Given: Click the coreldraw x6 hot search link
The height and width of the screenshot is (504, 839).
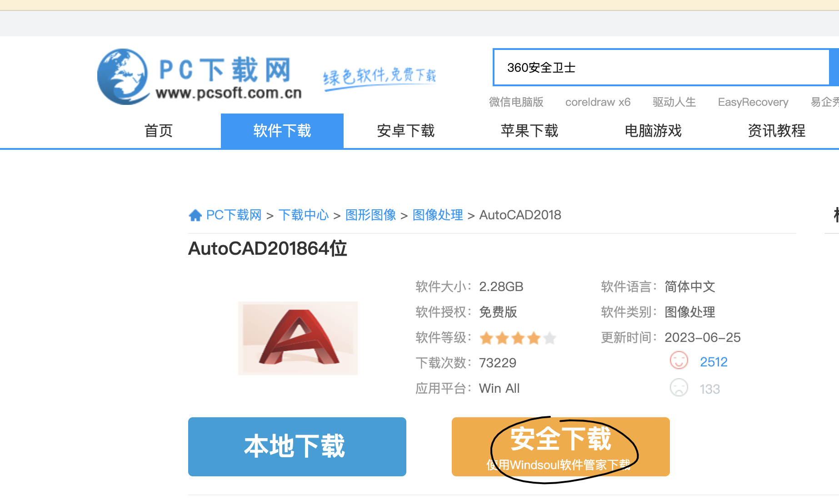Looking at the screenshot, I should tap(598, 102).
